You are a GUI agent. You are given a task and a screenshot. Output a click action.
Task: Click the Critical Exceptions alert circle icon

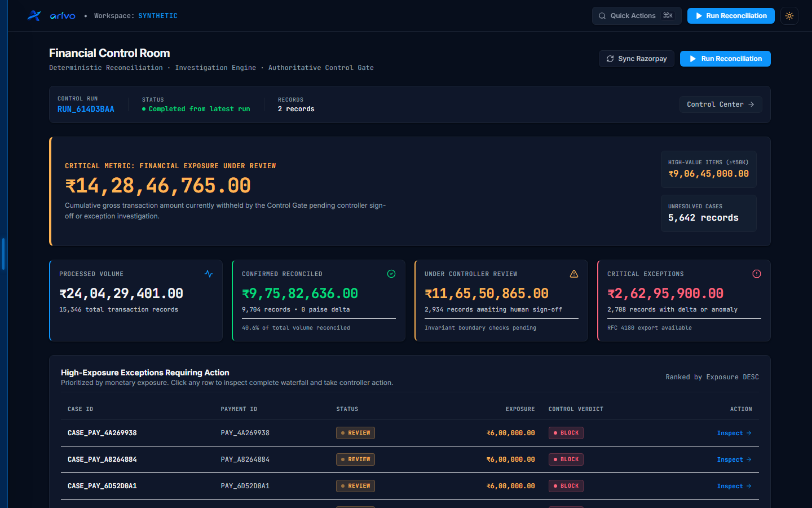(x=757, y=274)
